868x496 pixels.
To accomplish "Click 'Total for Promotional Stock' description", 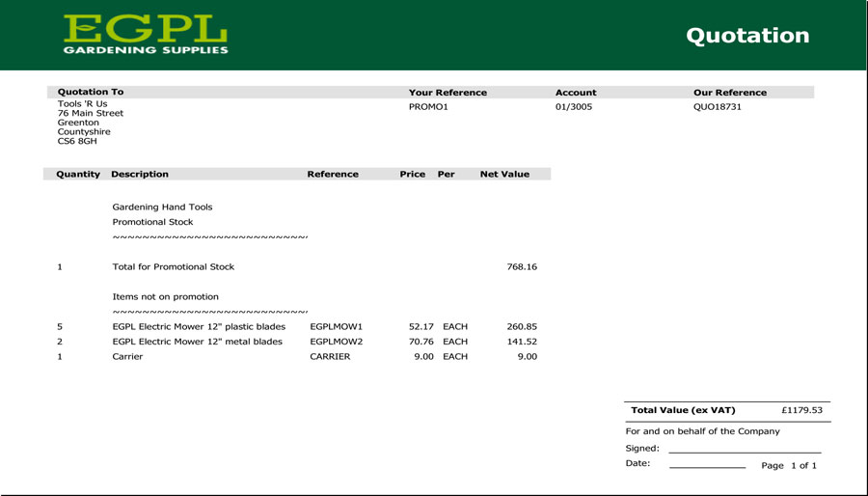I will pyautogui.click(x=174, y=267).
